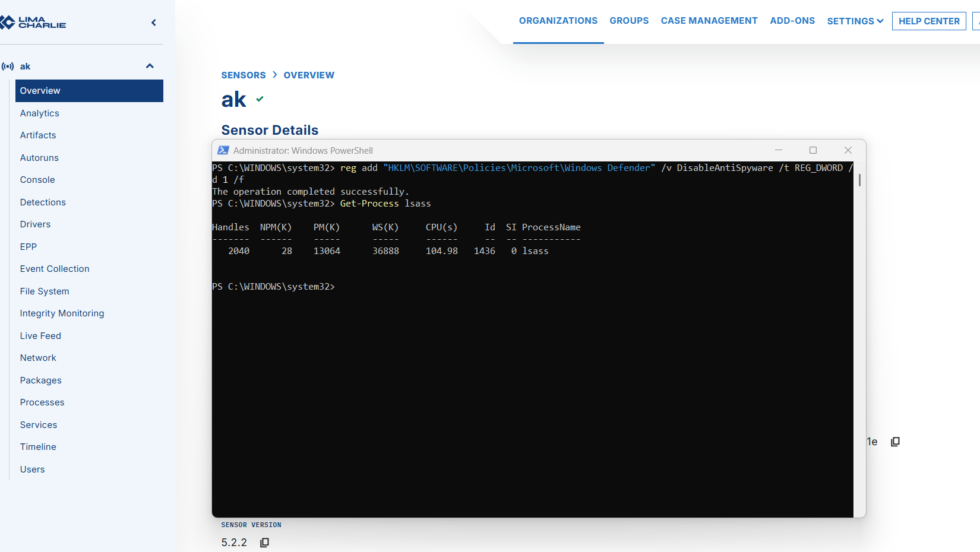The height and width of the screenshot is (552, 980).
Task: Copy the ID ending in 1e
Action: tap(896, 442)
